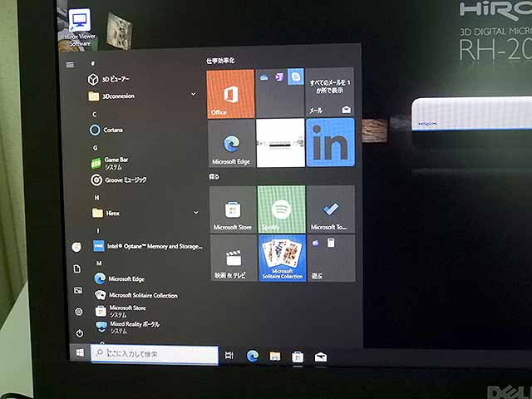
Task: Open Microsoft Solitaire Collection list entry
Action: coord(135,295)
